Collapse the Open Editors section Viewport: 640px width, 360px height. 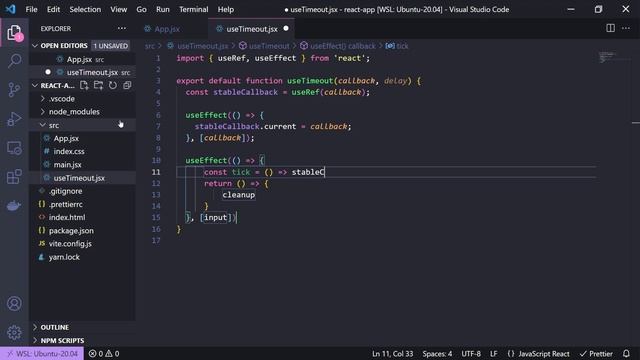pos(35,46)
